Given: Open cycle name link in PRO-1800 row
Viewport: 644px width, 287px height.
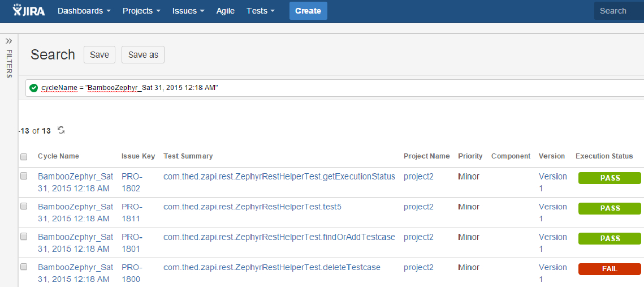Looking at the screenshot, I should 76,273.
